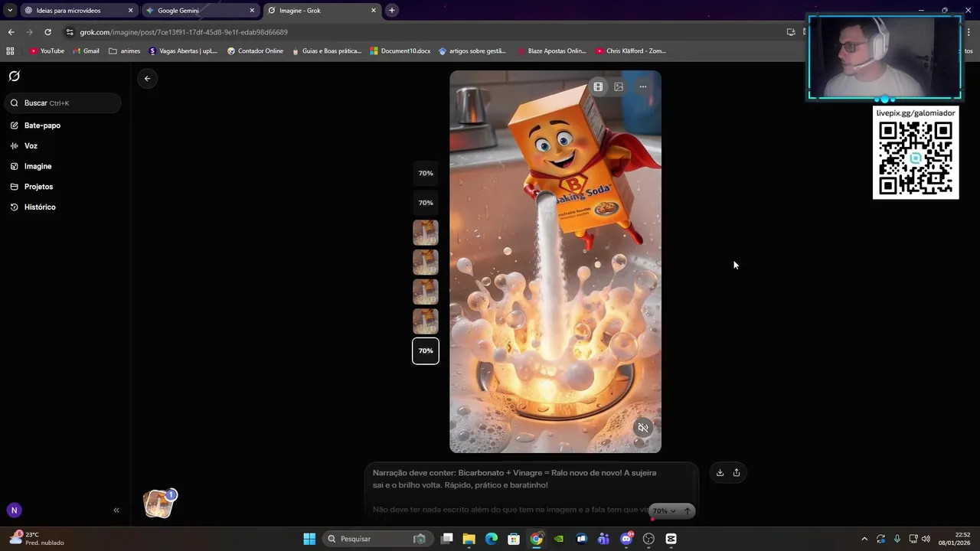Select the second 70% generating variation

[426, 203]
